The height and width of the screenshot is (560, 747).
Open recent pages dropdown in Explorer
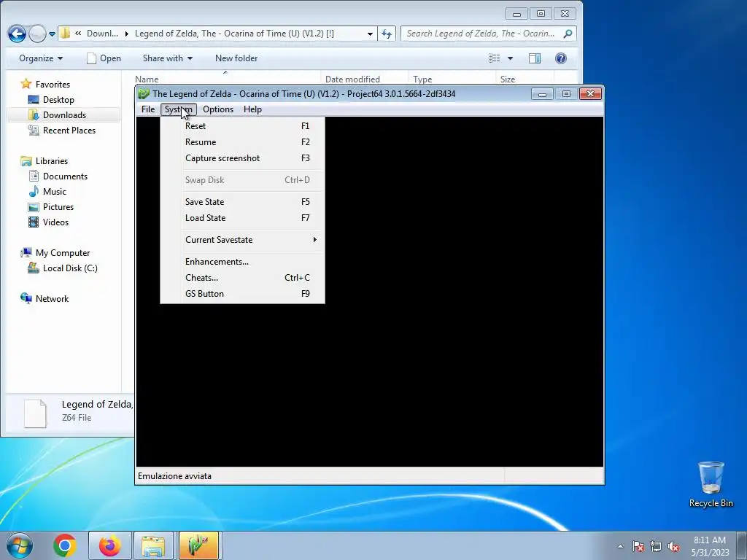(x=53, y=34)
